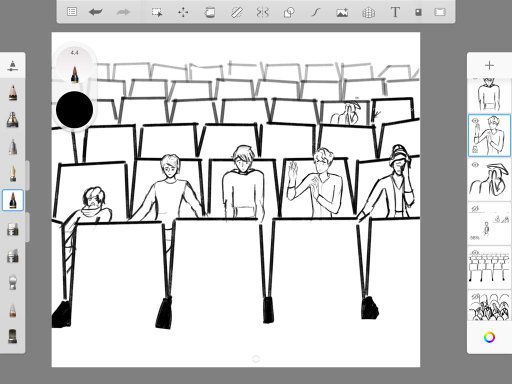Open the Draw Styles shapes tool

[x=289, y=13]
